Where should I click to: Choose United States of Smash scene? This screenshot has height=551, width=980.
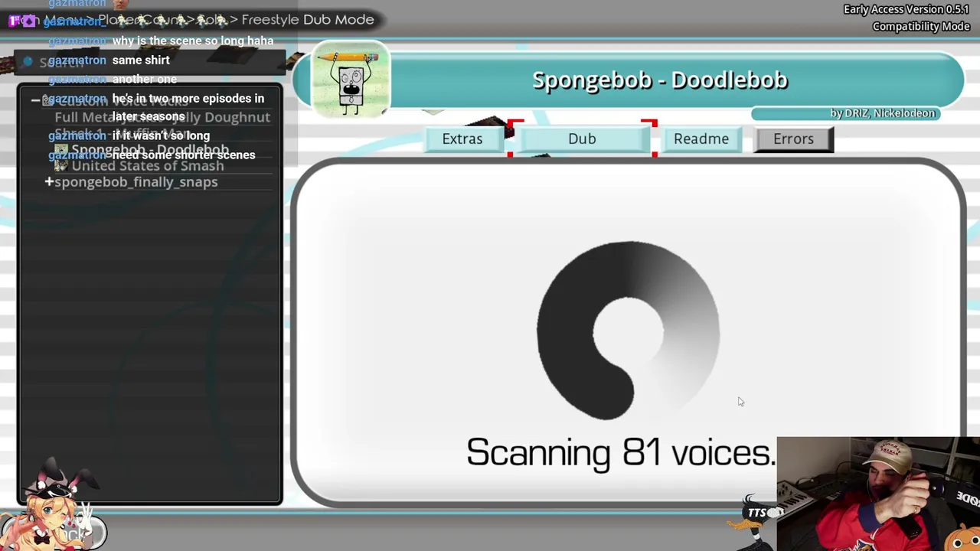(x=148, y=165)
